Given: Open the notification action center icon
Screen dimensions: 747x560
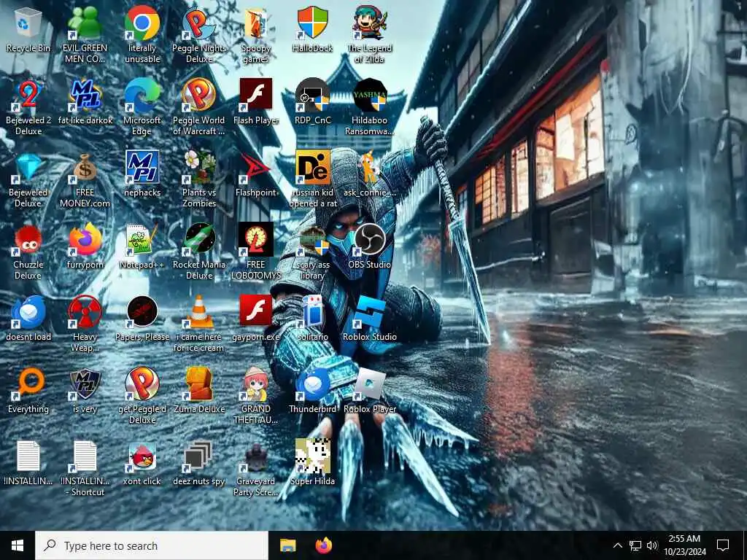Looking at the screenshot, I should (723, 545).
